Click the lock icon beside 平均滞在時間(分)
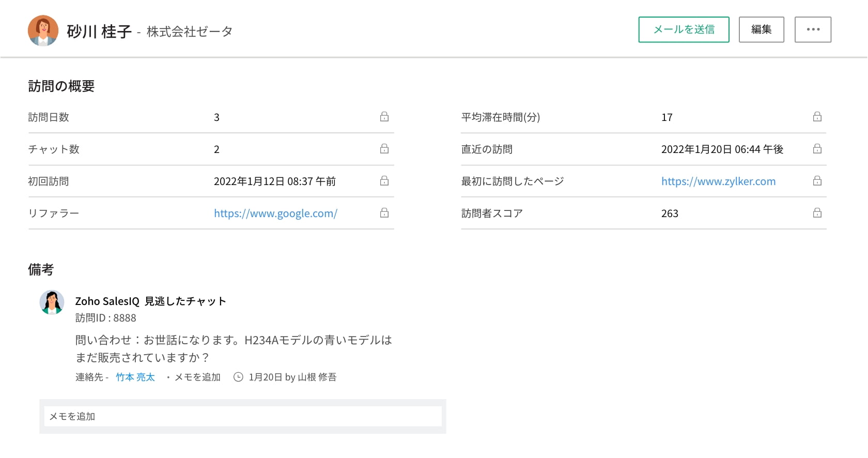The height and width of the screenshot is (458, 868). point(817,117)
